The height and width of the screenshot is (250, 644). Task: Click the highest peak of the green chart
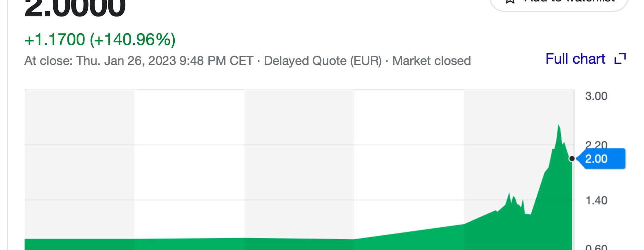(x=558, y=126)
